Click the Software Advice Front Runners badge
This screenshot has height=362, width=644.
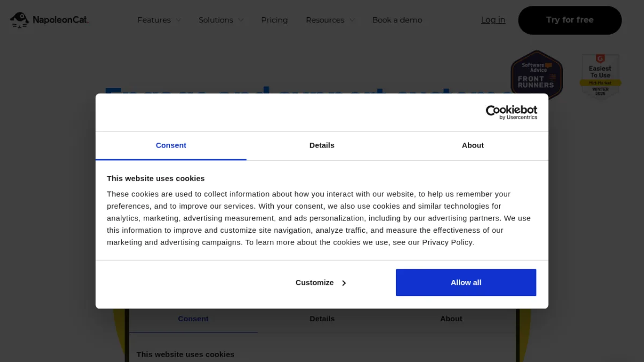point(536,75)
